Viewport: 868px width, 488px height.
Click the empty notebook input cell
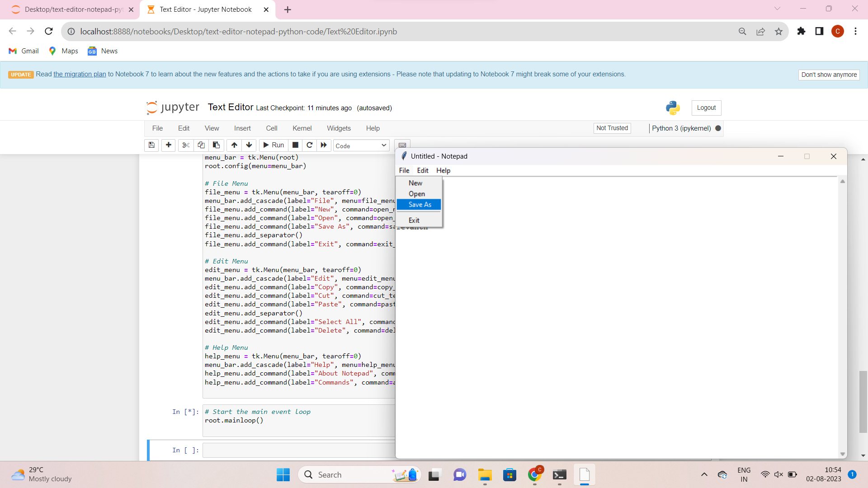(298, 450)
